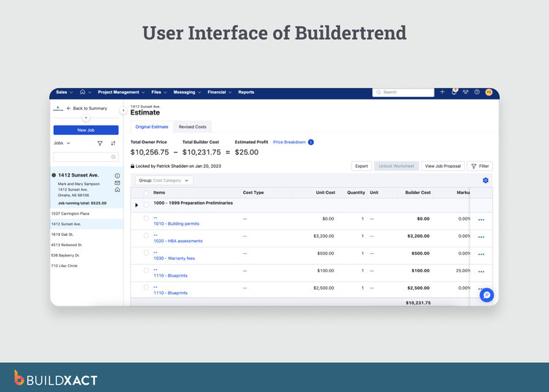Click the company logo in the sidebar
Screen dimensions: 549x392
pos(58,109)
